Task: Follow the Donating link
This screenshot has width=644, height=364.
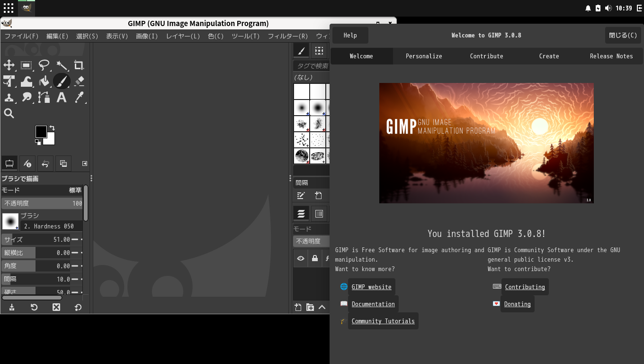Action: pos(517,304)
